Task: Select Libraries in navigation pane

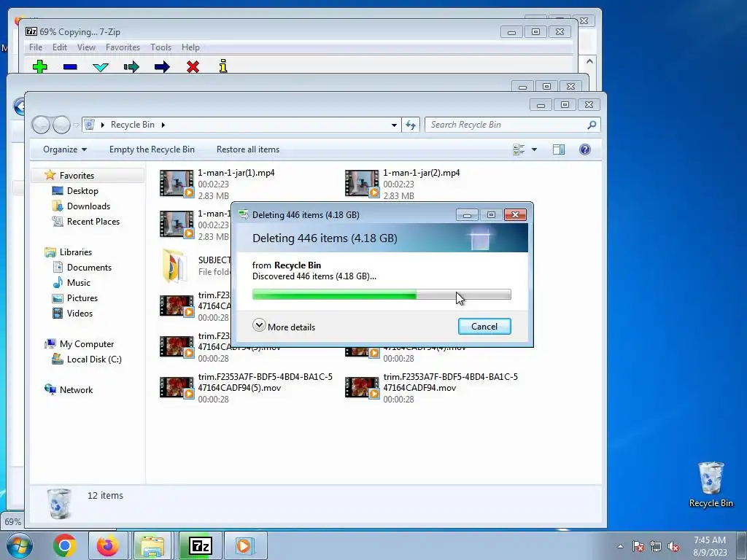Action: [75, 252]
